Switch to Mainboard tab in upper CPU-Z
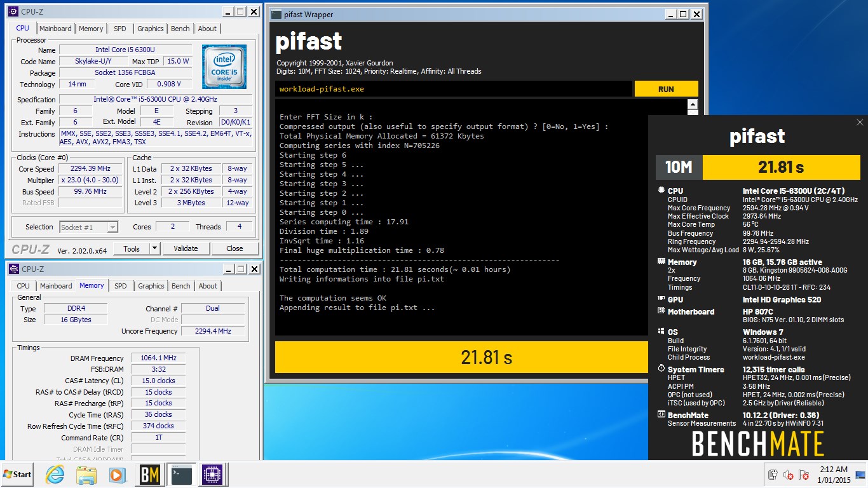Viewport: 868px width, 488px height. pos(55,29)
